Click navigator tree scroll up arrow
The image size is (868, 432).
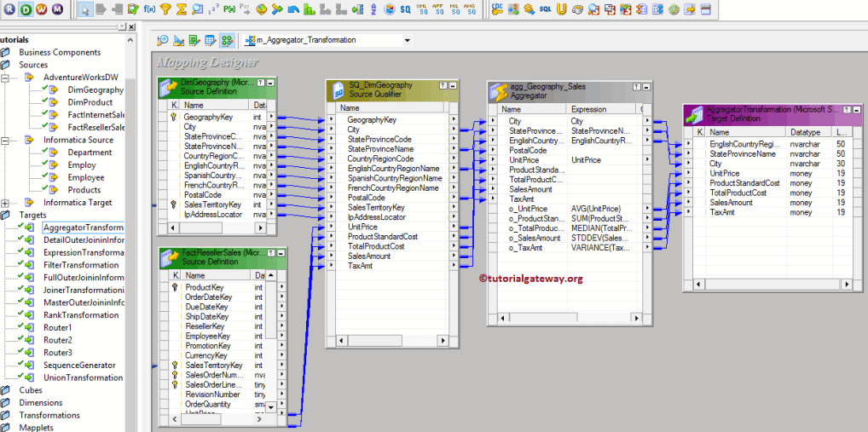click(x=130, y=40)
